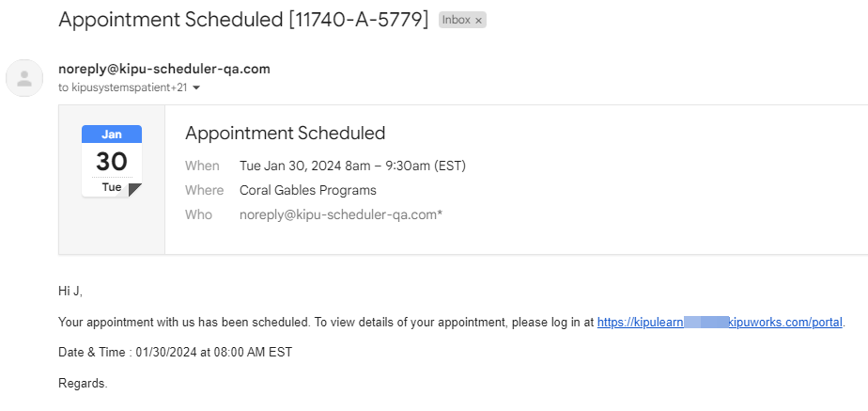Image resolution: width=868 pixels, height=411 pixels.
Task: Click the 'When' label in event card
Action: point(202,166)
